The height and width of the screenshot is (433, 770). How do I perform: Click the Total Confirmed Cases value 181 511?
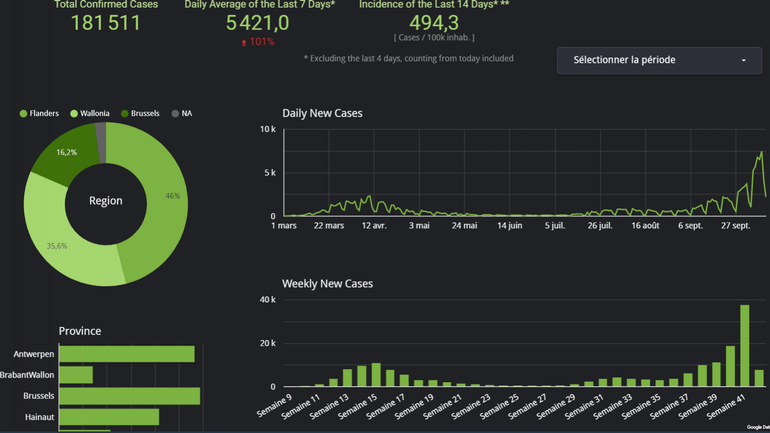pos(106,23)
